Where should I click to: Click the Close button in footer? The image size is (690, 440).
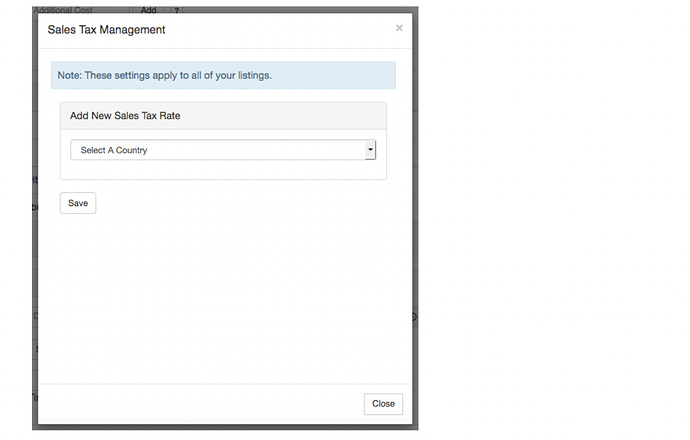383,404
